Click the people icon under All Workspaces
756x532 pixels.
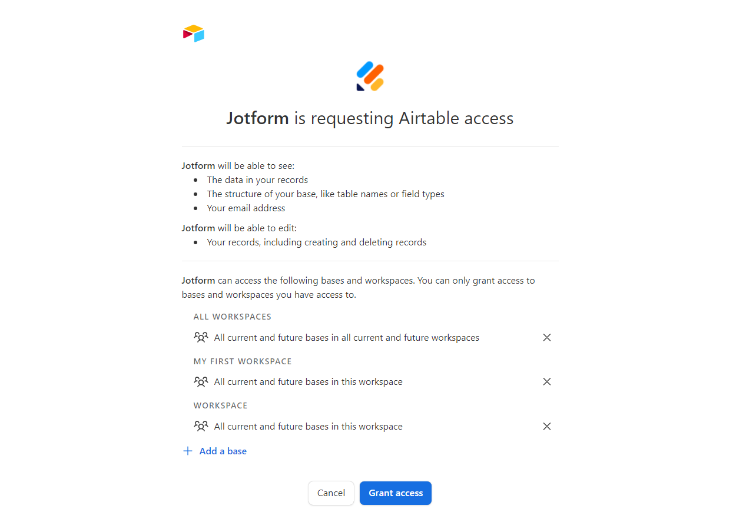pyautogui.click(x=201, y=338)
